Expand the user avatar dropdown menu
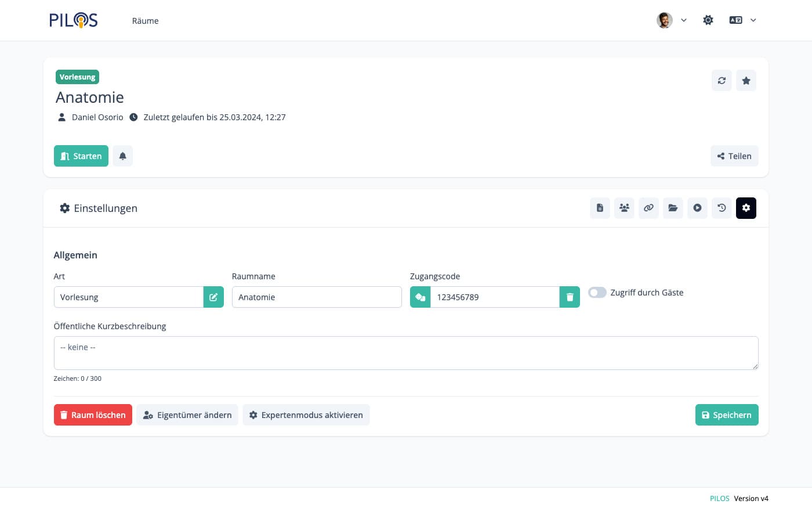This screenshot has width=812, height=508. click(672, 20)
